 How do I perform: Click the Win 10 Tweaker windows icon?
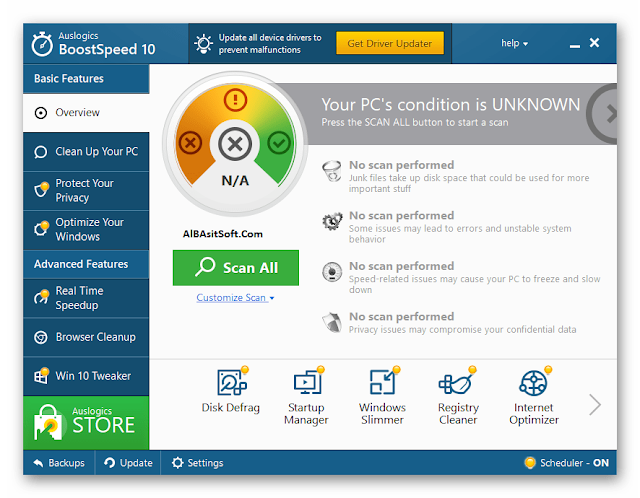tap(42, 375)
